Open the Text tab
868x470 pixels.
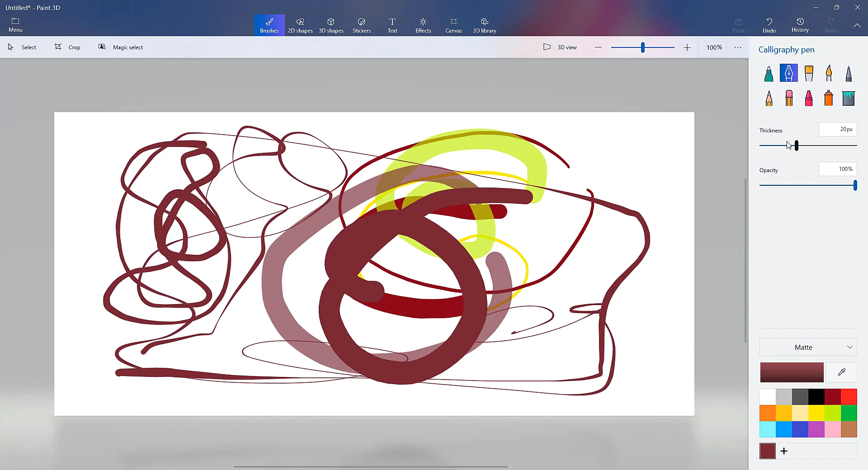point(392,25)
